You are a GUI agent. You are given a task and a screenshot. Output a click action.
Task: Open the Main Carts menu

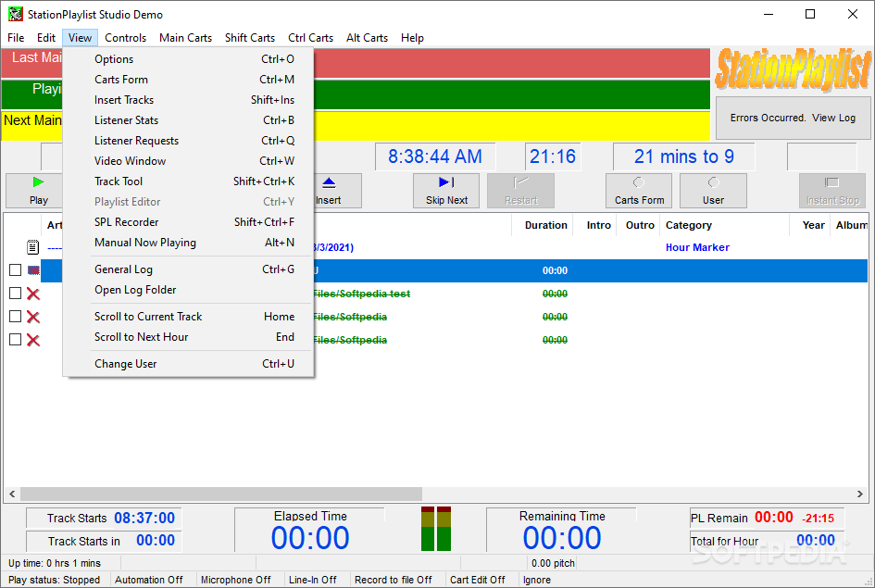[186, 38]
